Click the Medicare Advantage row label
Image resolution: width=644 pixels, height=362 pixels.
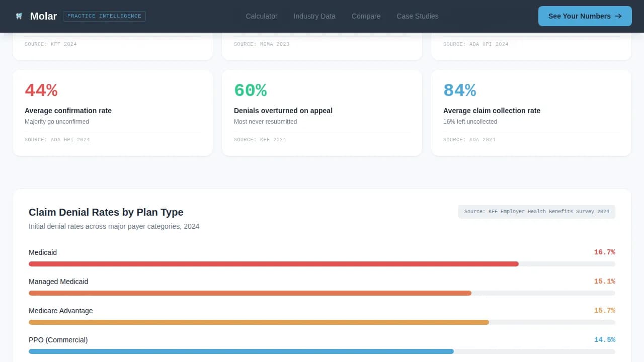pos(61,311)
